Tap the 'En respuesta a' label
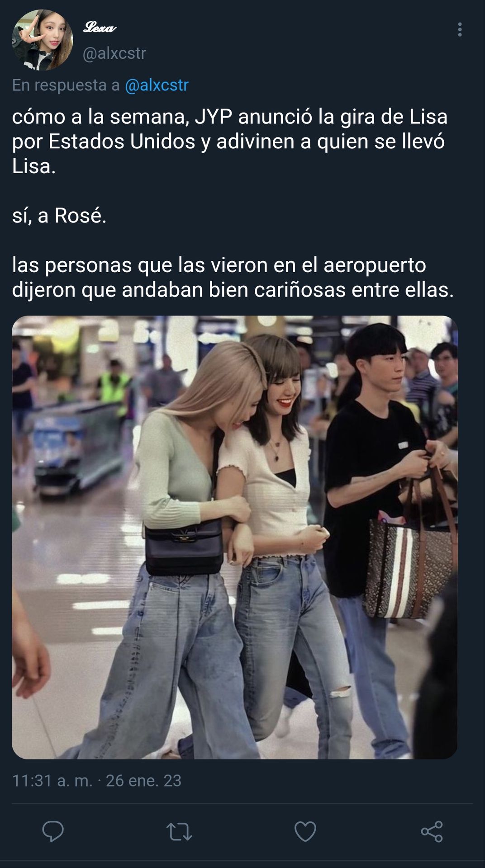This screenshot has width=485, height=868. coord(66,85)
